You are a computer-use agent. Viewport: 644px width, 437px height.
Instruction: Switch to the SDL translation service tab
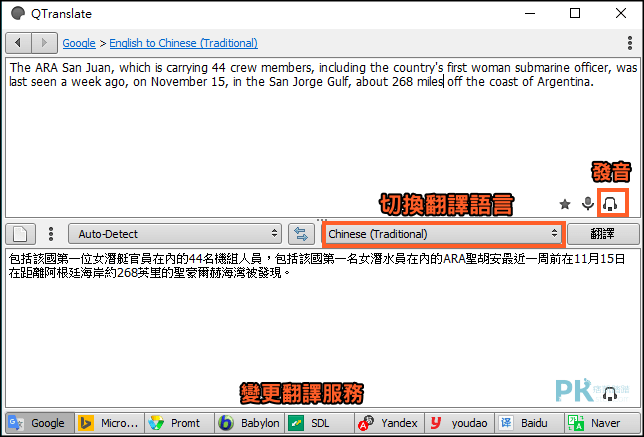[x=320, y=423]
